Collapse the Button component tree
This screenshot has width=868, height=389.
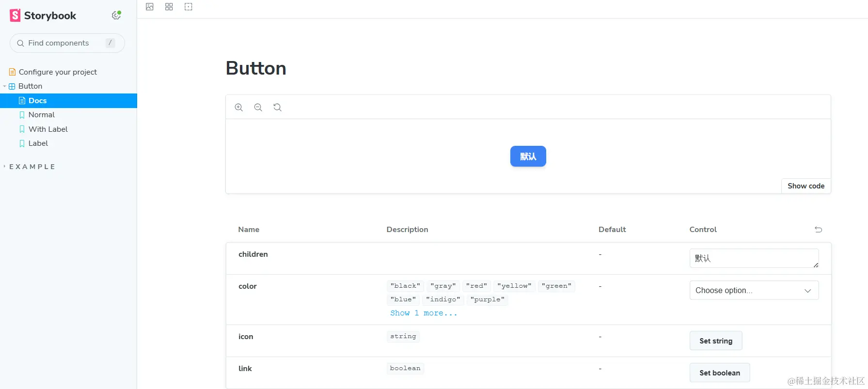tap(5, 86)
